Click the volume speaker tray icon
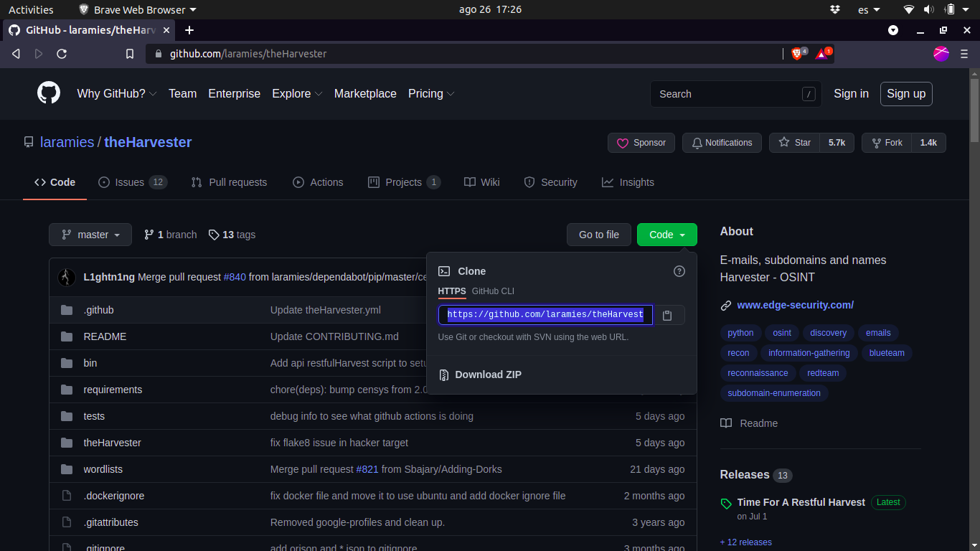The width and height of the screenshot is (980, 551). coord(929,9)
